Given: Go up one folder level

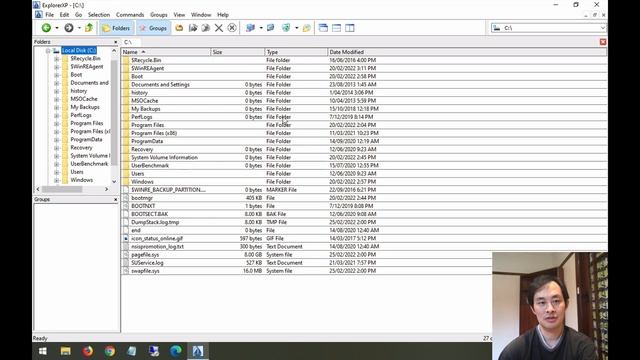Looking at the screenshot, I should (89, 28).
